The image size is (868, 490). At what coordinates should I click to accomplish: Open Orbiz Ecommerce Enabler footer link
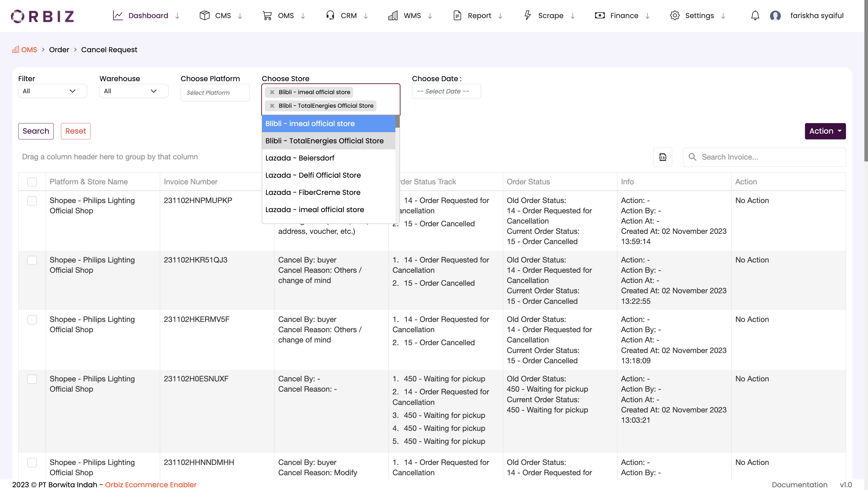[x=150, y=485]
